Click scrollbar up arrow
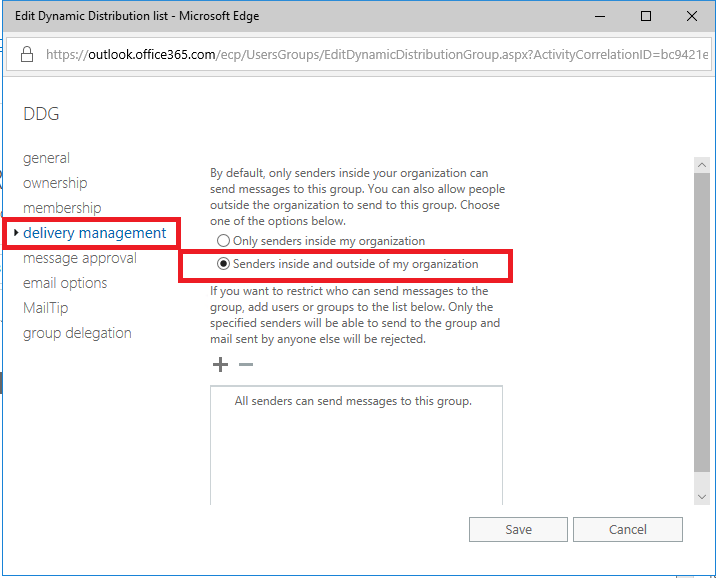Screen dimensions: 716x578 point(702,165)
